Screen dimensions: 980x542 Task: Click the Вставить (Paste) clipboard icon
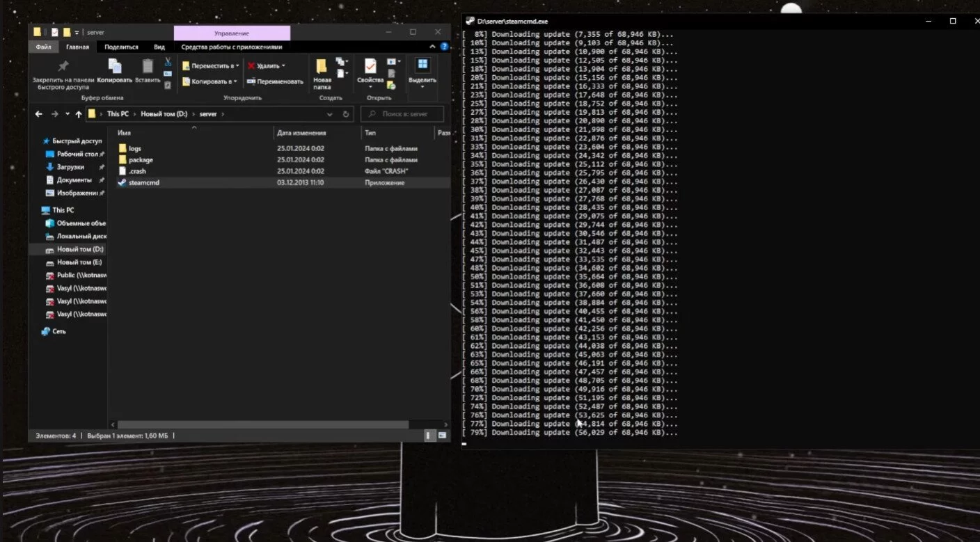(148, 67)
